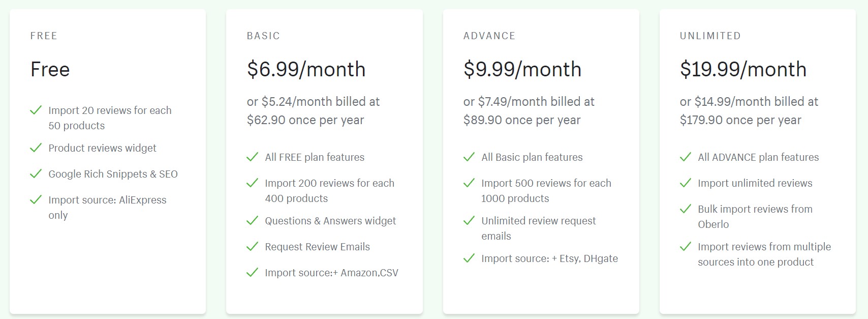Click checkmark next to Import source: + Etsy, DHgate
The height and width of the screenshot is (319, 868).
point(469,258)
